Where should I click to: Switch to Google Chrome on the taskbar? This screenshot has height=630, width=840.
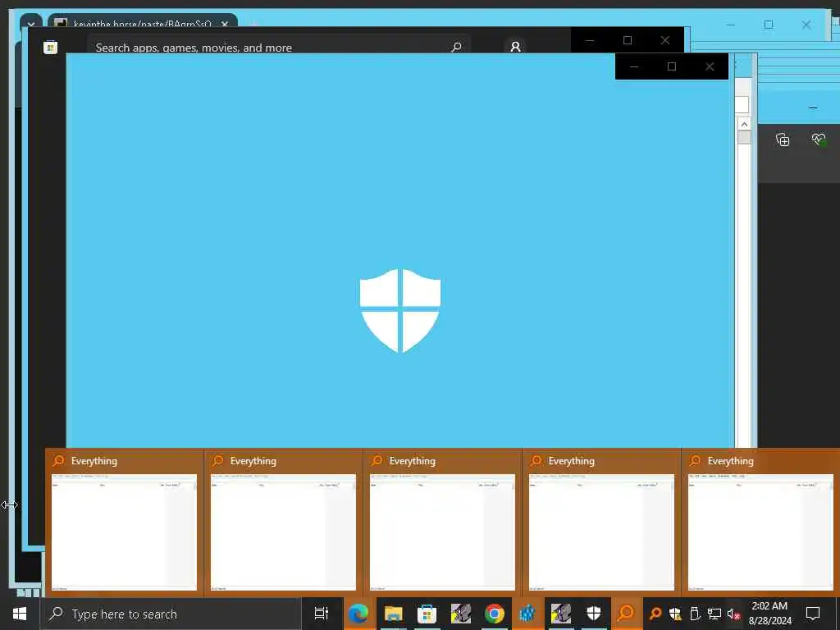495,614
